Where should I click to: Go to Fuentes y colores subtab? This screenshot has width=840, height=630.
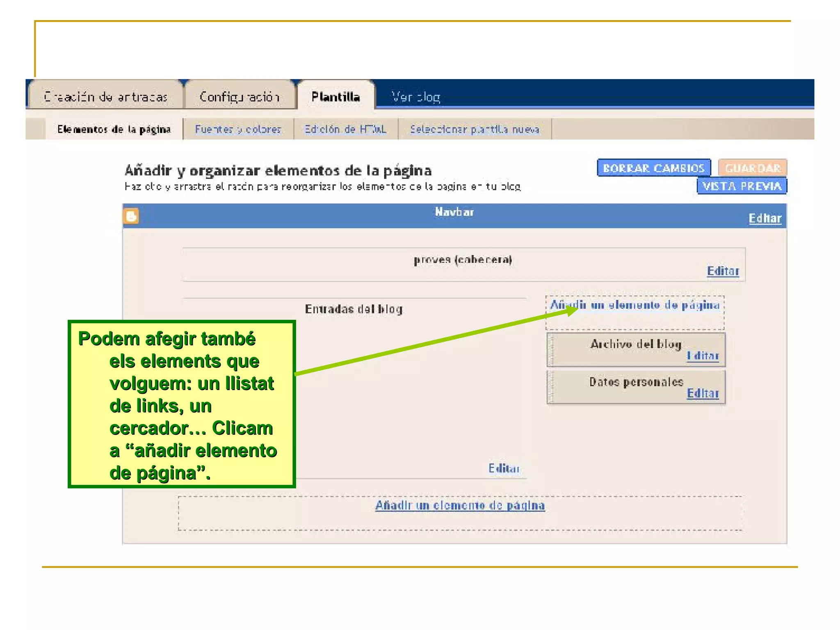238,129
